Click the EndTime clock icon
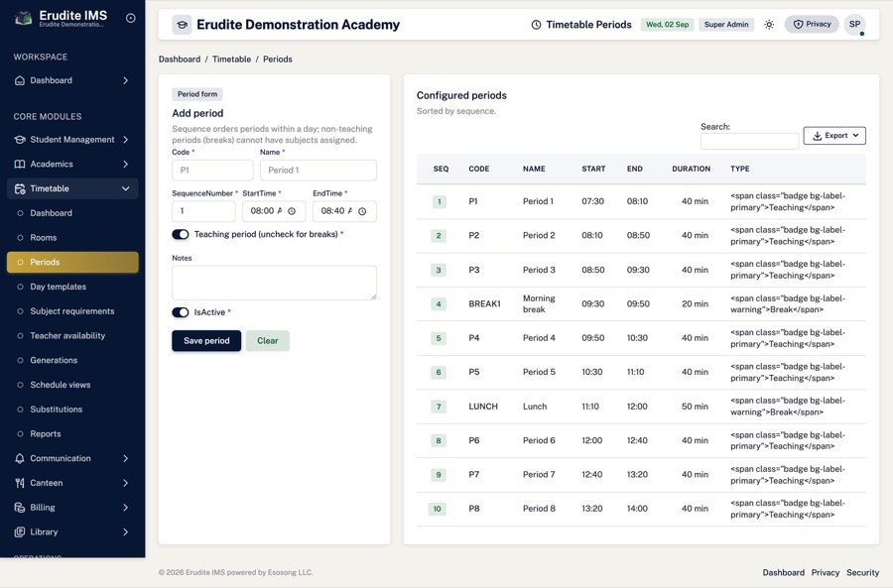 tap(362, 211)
